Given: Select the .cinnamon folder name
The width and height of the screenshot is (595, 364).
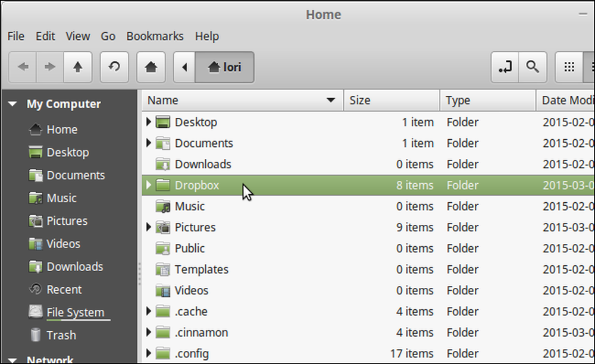Looking at the screenshot, I should click(201, 332).
